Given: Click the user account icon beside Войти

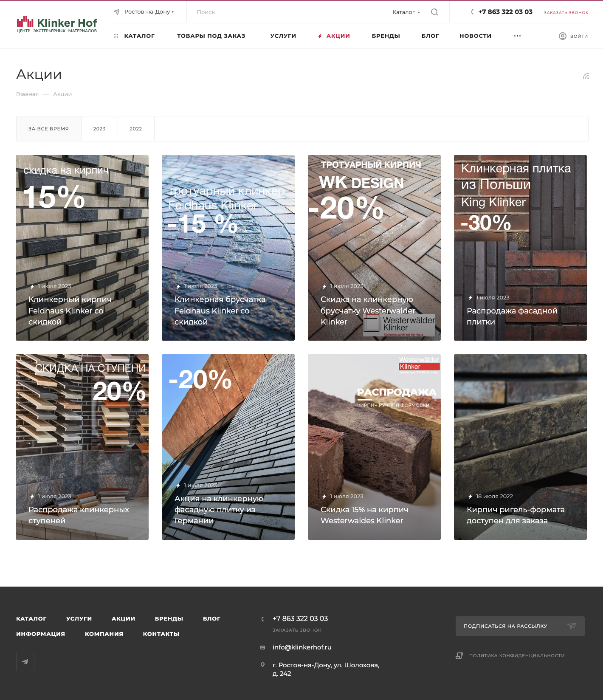Looking at the screenshot, I should point(563,36).
